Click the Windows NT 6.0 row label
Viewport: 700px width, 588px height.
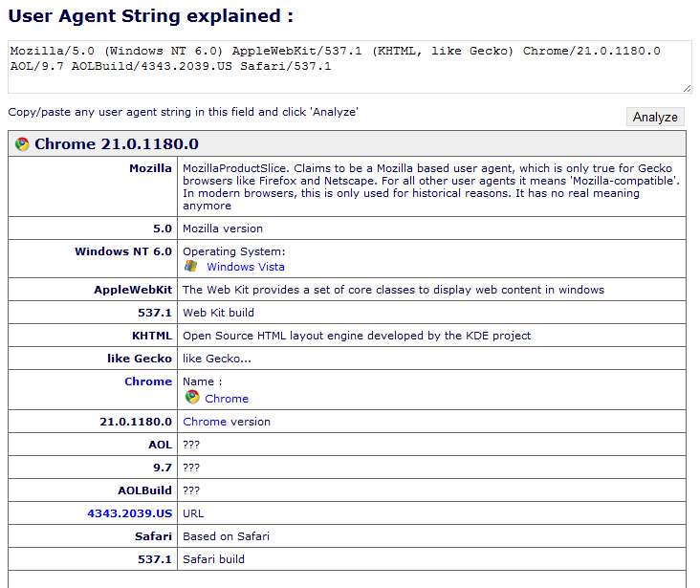(x=123, y=251)
